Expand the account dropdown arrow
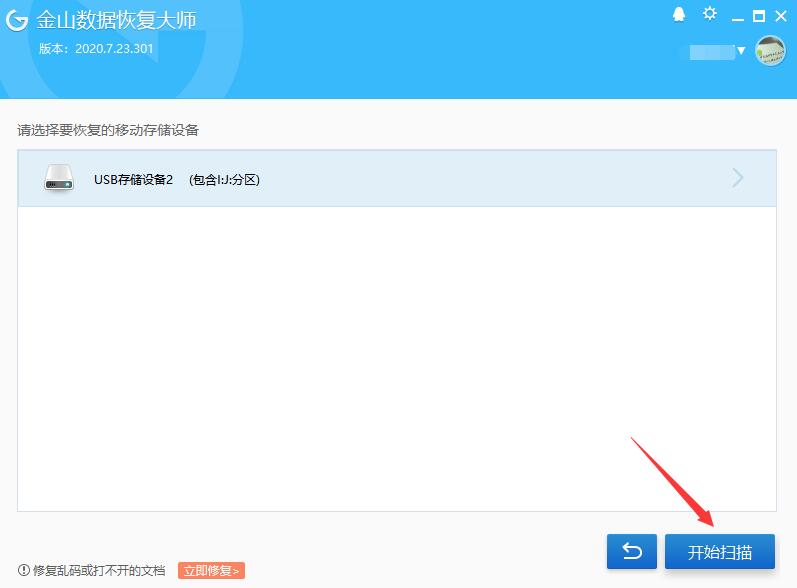This screenshot has height=588, width=797. (741, 50)
